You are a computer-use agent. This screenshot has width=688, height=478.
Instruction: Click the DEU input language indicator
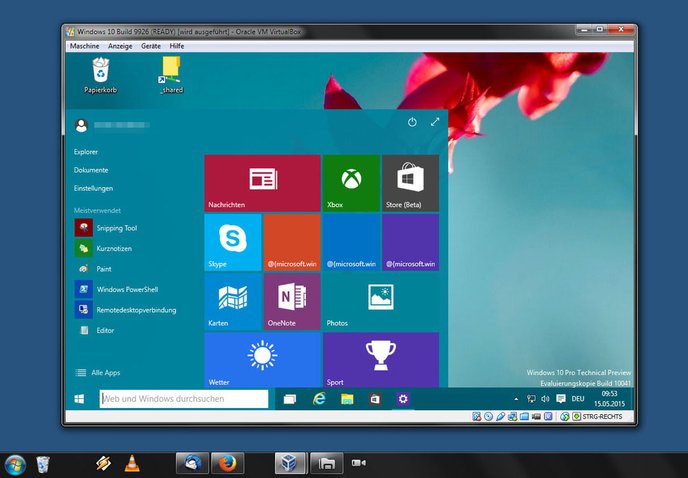[x=578, y=399]
